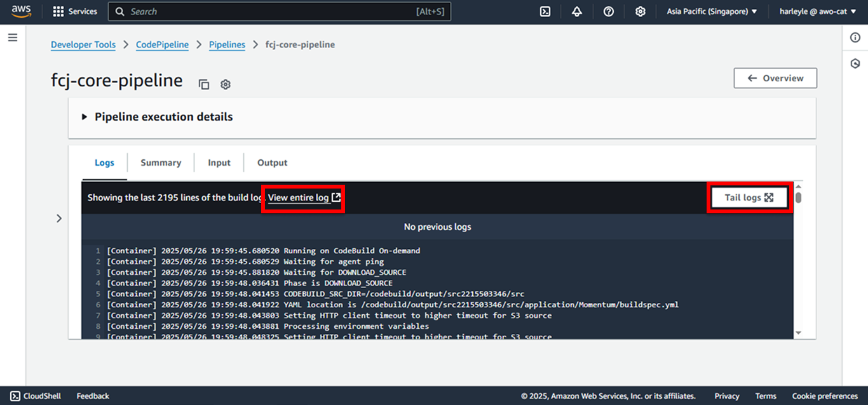Click the CloudShell icon in the footer
Image resolution: width=868 pixels, height=405 pixels.
point(15,396)
